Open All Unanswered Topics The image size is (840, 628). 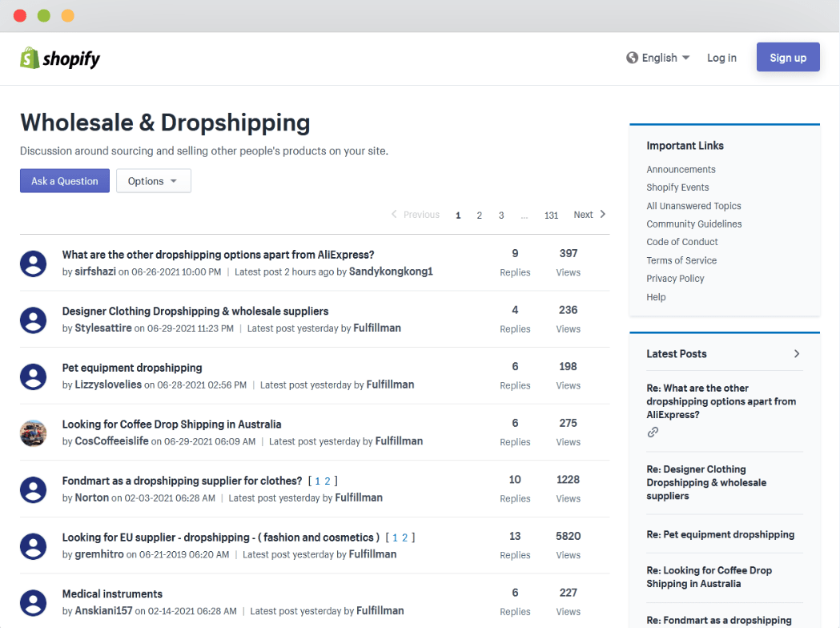pos(693,206)
